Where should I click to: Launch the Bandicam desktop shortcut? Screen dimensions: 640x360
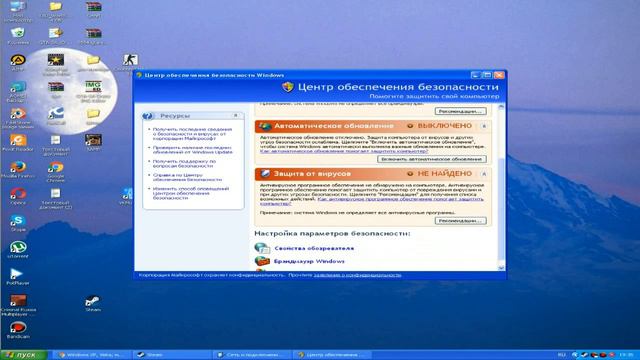point(18,327)
